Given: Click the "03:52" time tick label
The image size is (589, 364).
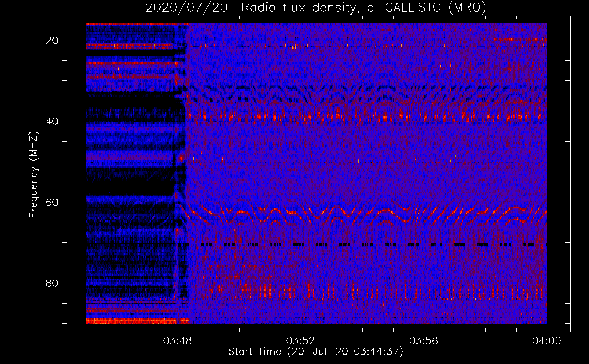Looking at the screenshot, I should coord(301,341).
